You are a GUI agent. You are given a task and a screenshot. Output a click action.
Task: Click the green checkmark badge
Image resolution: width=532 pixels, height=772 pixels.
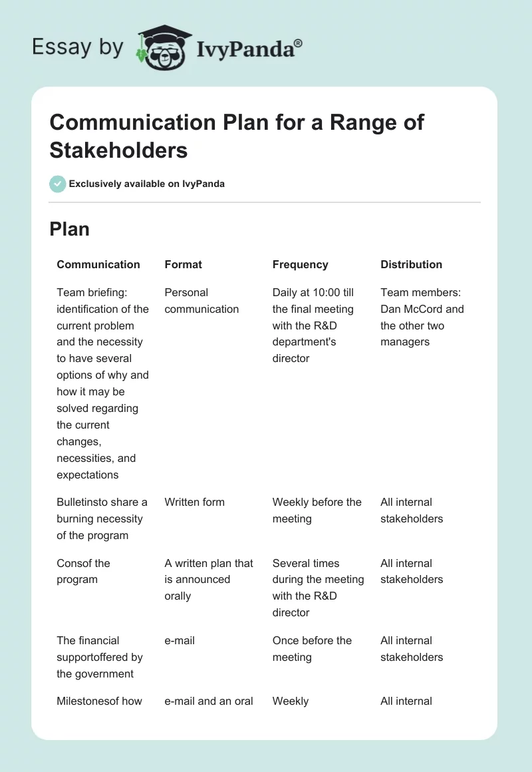(58, 184)
